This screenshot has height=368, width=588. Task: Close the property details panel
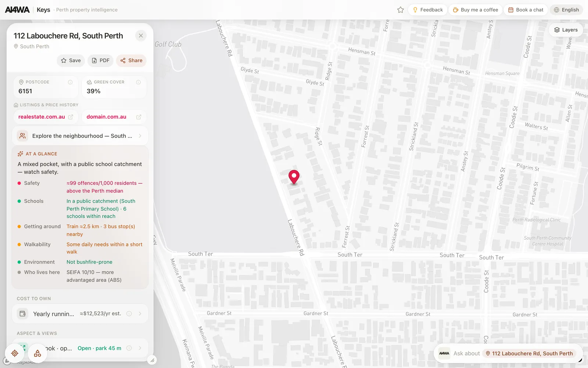141,36
